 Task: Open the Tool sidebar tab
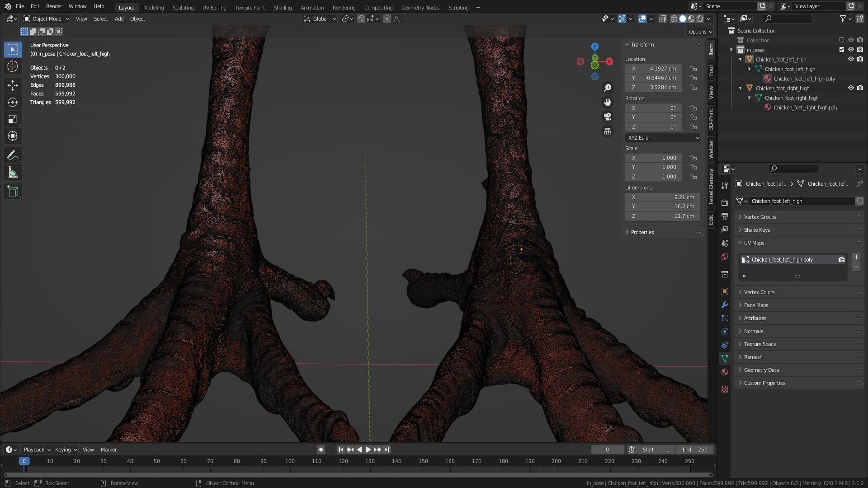tap(711, 70)
